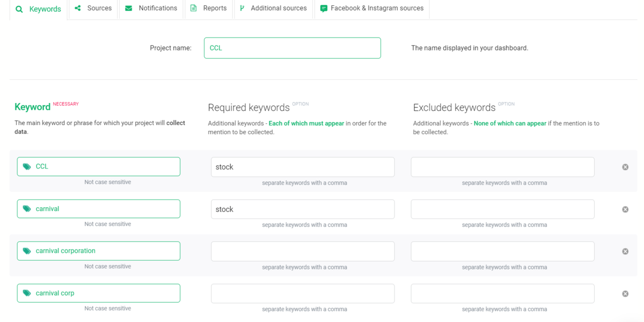Click the envelope icon on Notifications tab
The width and height of the screenshot is (644, 322).
(x=128, y=8)
